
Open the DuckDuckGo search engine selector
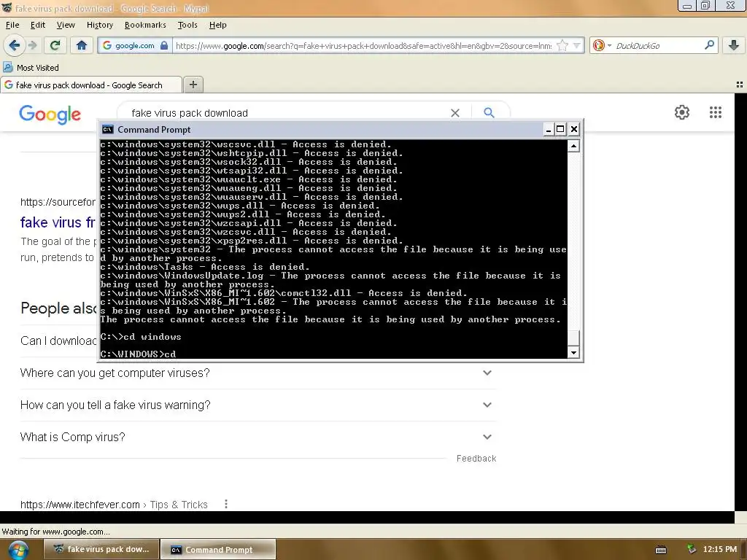(602, 46)
